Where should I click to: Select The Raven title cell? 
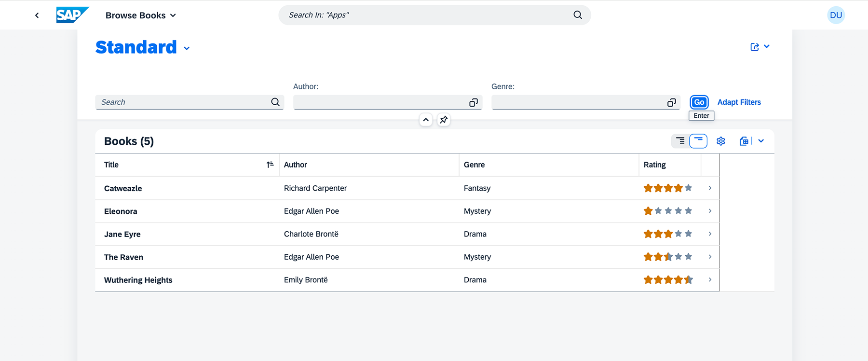click(x=123, y=257)
